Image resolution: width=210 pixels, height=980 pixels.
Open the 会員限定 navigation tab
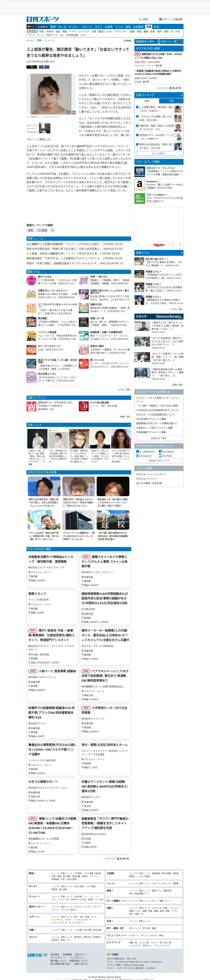click(43, 27)
